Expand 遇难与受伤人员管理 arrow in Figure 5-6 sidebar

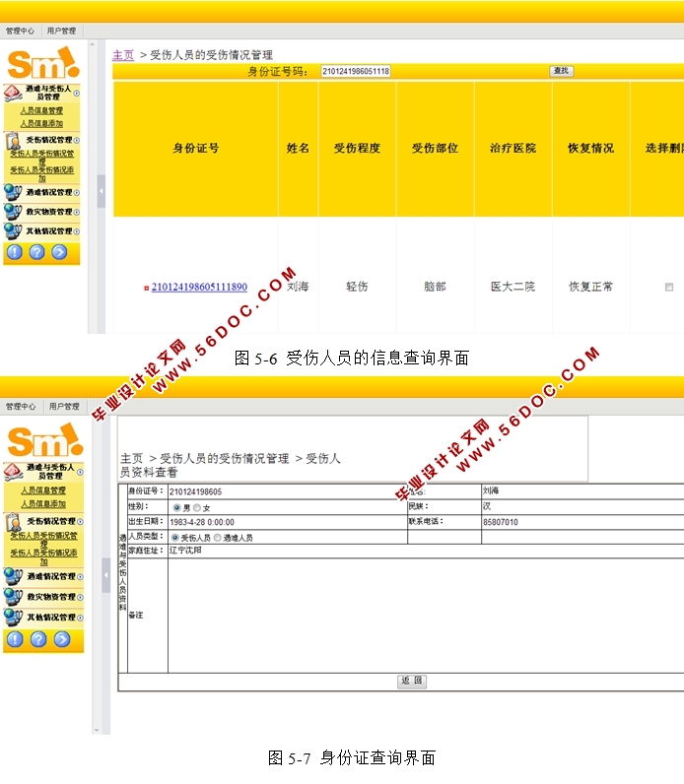[x=77, y=93]
